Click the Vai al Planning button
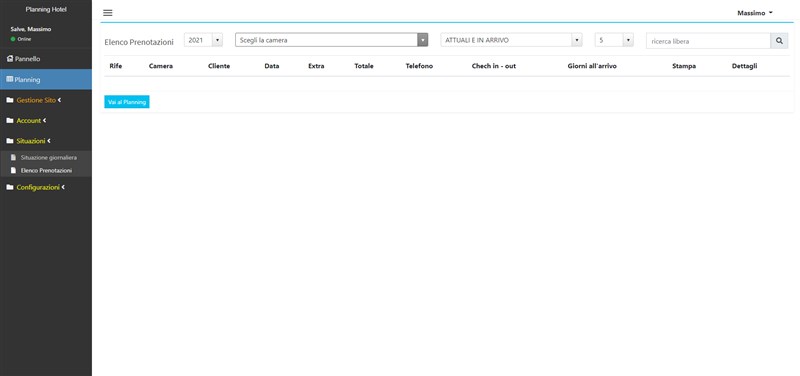The width and height of the screenshot is (800, 376). 127,102
